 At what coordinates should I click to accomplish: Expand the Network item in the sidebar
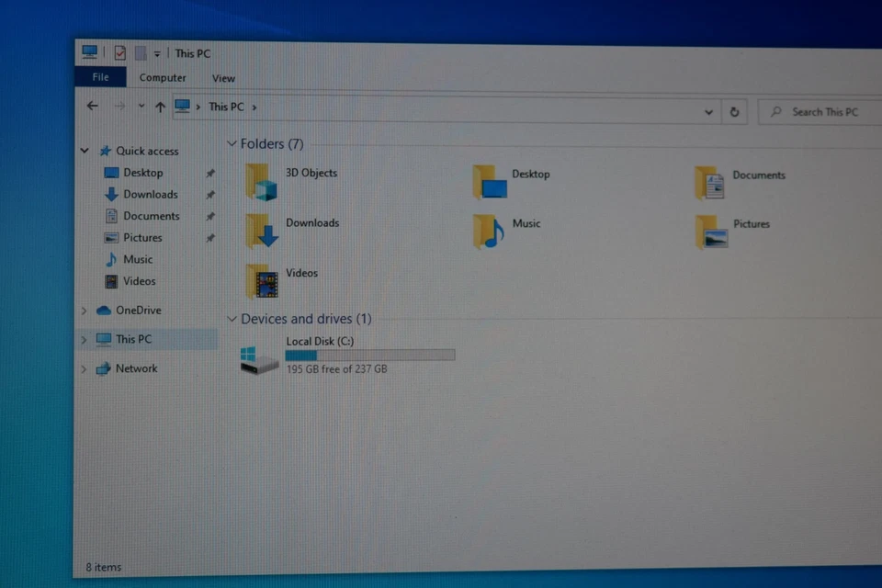point(84,368)
